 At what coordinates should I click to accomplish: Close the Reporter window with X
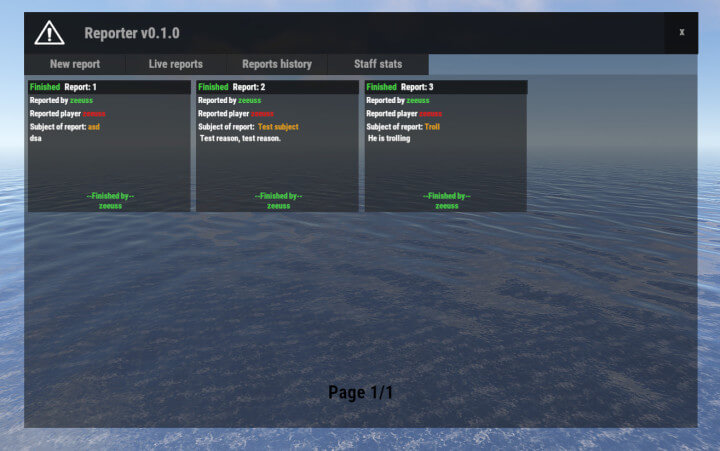pyautogui.click(x=681, y=32)
